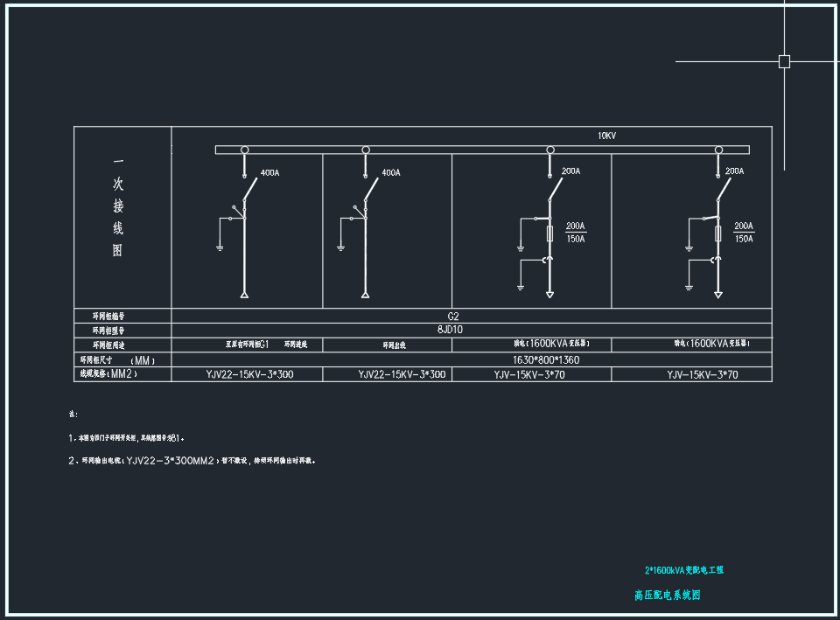This screenshot has width=840, height=620.
Task: Select the 10KV busbar label
Action: pos(607,136)
